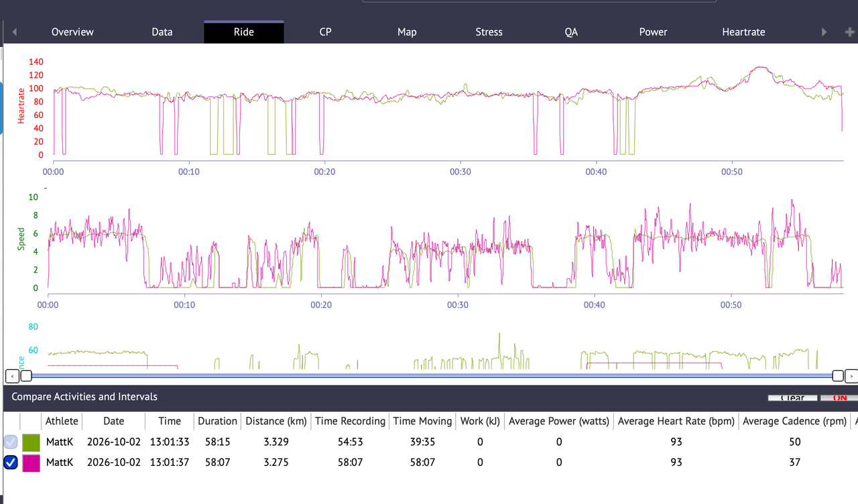The image size is (858, 504).
Task: Click the '>' scroll button below the charts
Action: (851, 376)
